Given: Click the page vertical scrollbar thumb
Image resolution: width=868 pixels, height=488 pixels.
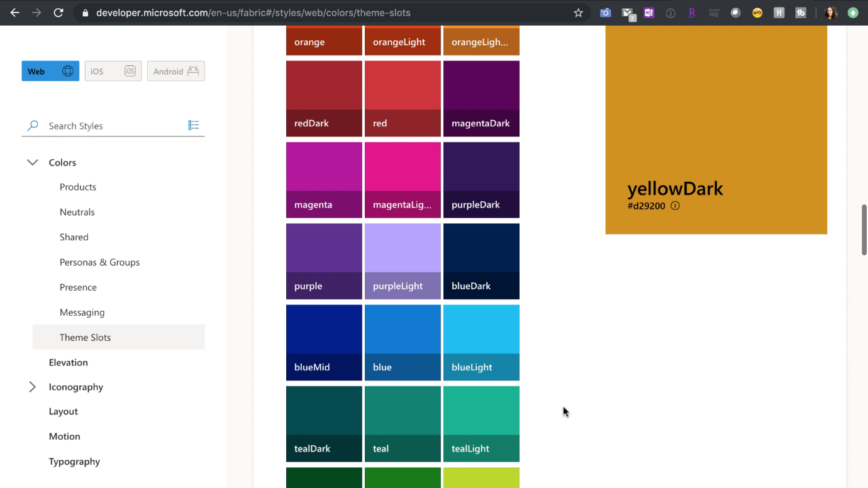Looking at the screenshot, I should (x=864, y=230).
